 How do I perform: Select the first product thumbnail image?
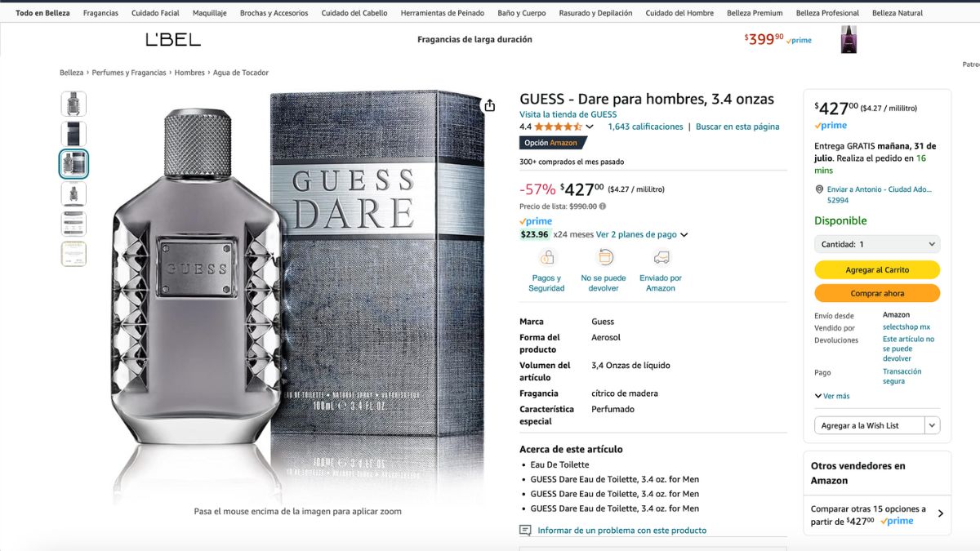[x=73, y=104]
